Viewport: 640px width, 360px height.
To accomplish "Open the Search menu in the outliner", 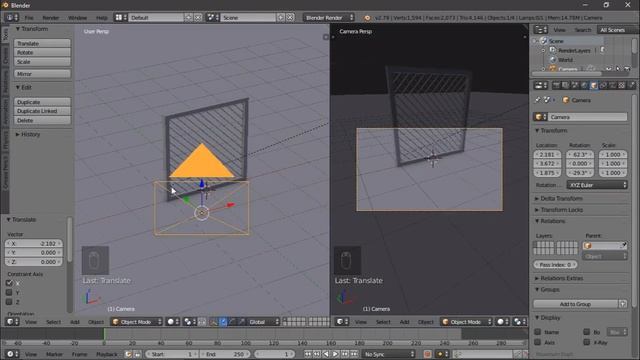I will (582, 30).
